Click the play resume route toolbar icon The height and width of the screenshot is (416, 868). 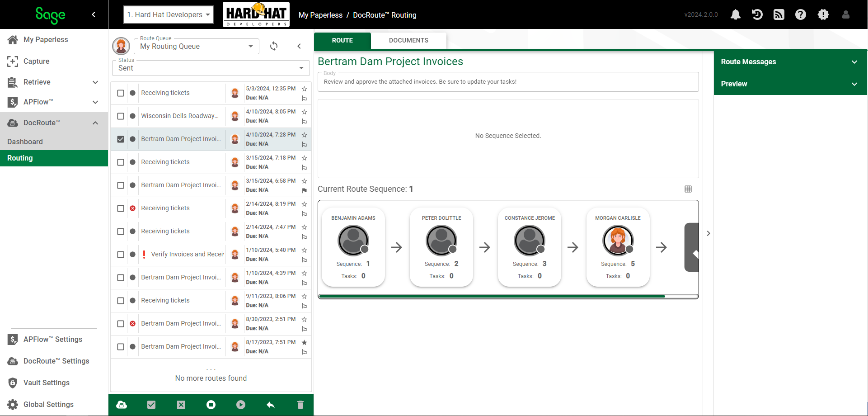241,405
